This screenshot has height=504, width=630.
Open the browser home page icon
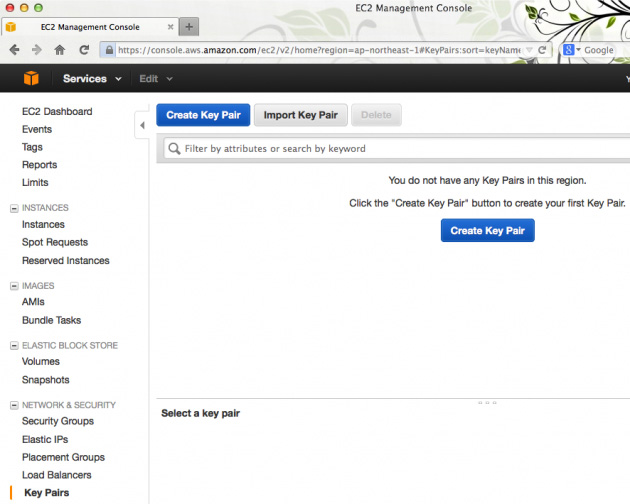(60, 50)
